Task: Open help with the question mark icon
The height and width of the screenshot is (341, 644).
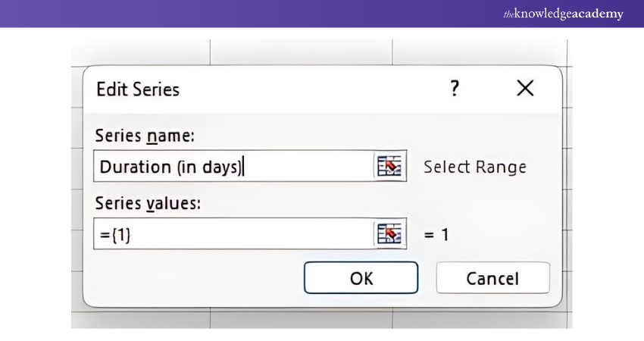Action: click(x=455, y=89)
